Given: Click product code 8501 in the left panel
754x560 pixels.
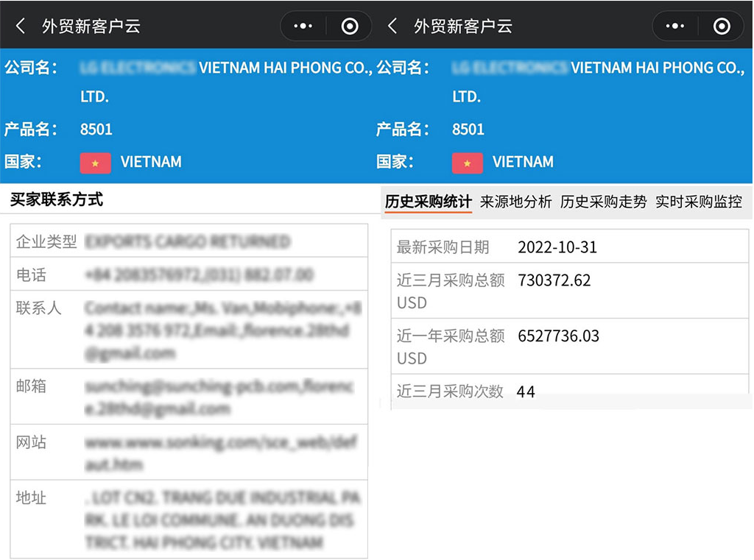Looking at the screenshot, I should click(x=96, y=130).
